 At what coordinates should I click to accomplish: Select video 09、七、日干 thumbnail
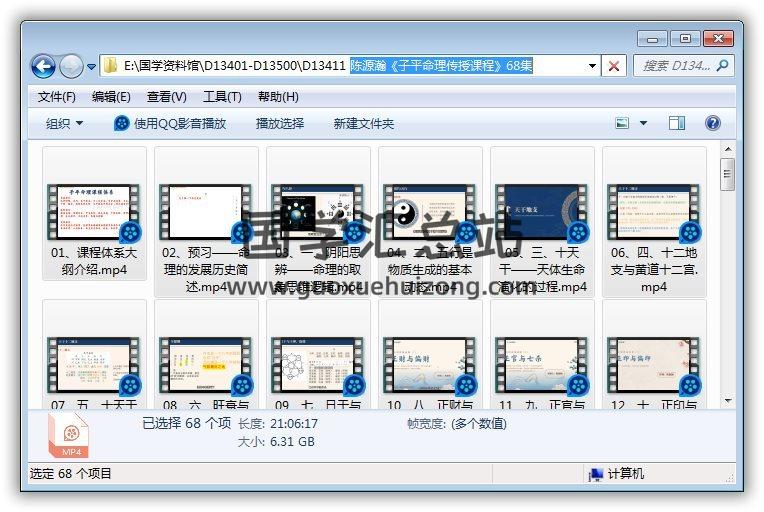[318, 365]
